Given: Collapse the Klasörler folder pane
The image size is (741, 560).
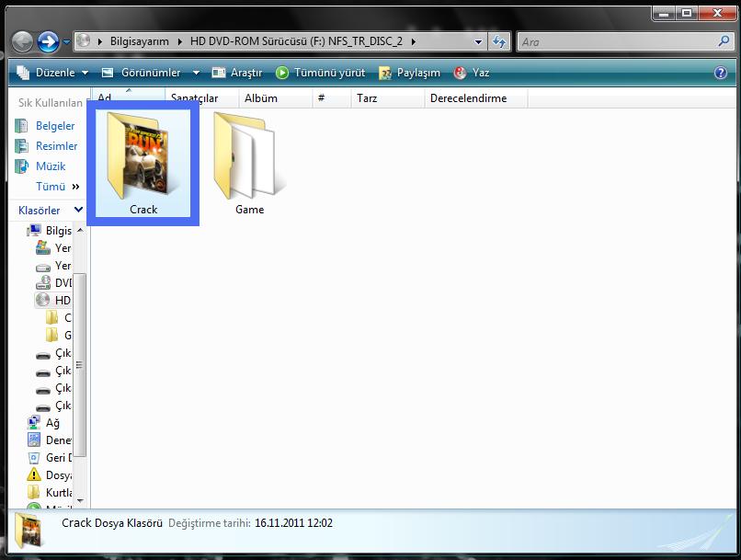Looking at the screenshot, I should point(50,211).
